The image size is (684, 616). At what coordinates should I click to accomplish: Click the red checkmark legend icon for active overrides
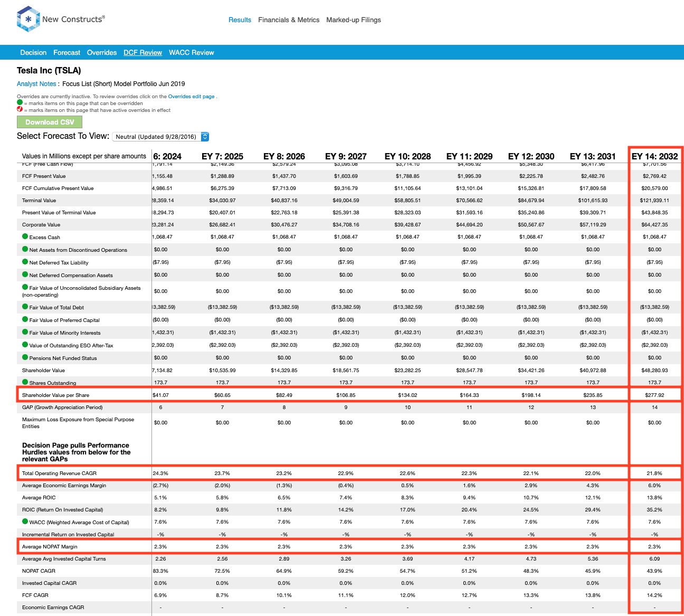click(20, 110)
